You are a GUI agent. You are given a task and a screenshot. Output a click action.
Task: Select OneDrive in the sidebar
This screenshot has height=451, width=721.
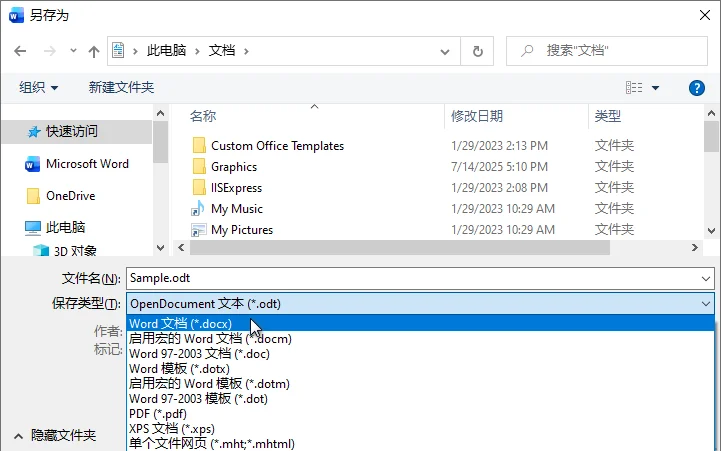click(70, 196)
